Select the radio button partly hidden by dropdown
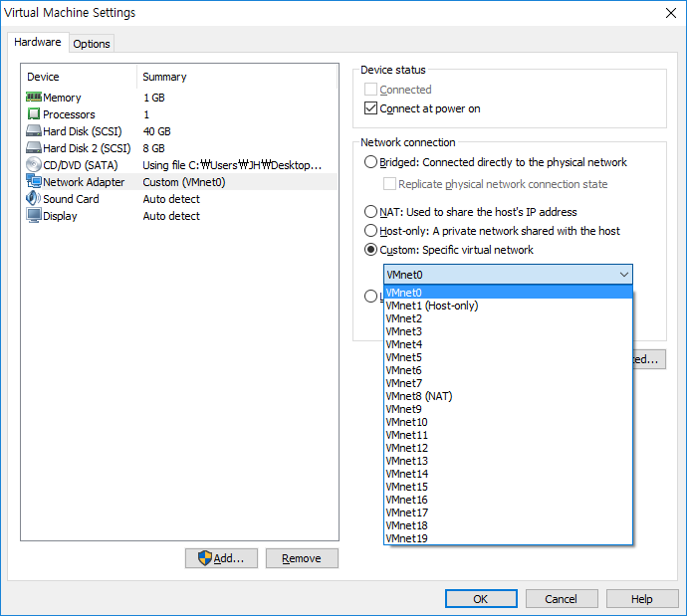This screenshot has width=687, height=616. [370, 297]
